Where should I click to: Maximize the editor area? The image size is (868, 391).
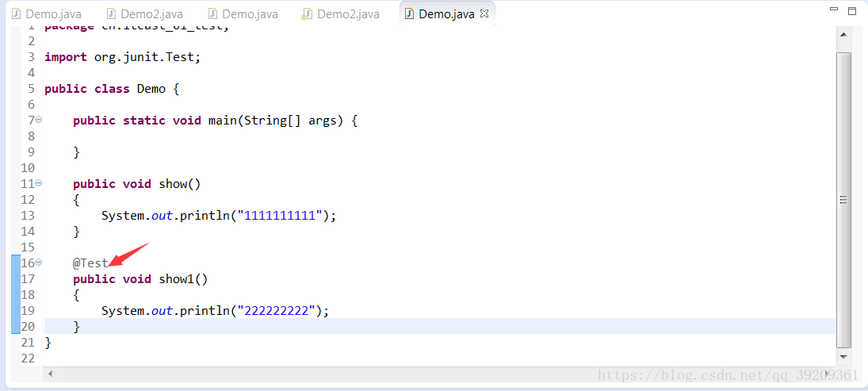(852, 10)
